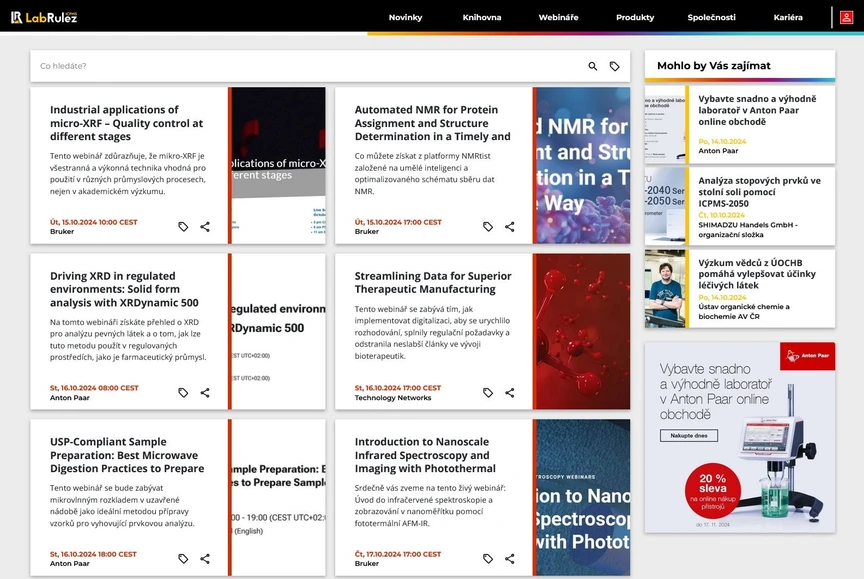Open 'Introduction to Nanoscale Infrared Spectroscopy' title
The height and width of the screenshot is (579, 864).
point(425,455)
